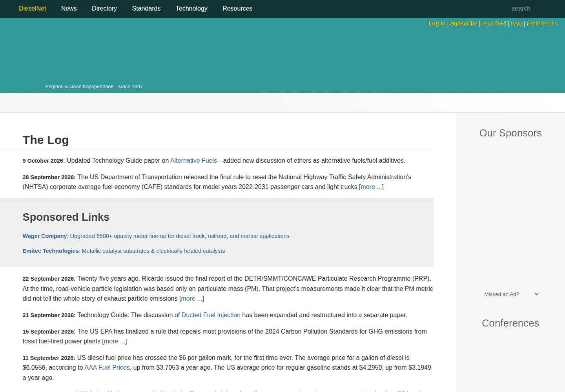The width and height of the screenshot is (565, 392).
Task: Open the News menu
Action: (x=69, y=8)
